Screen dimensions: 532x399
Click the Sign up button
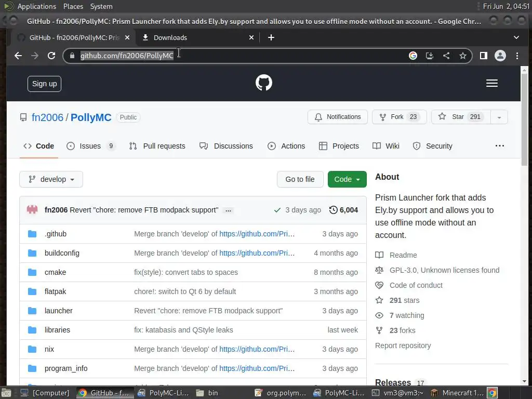pos(45,84)
